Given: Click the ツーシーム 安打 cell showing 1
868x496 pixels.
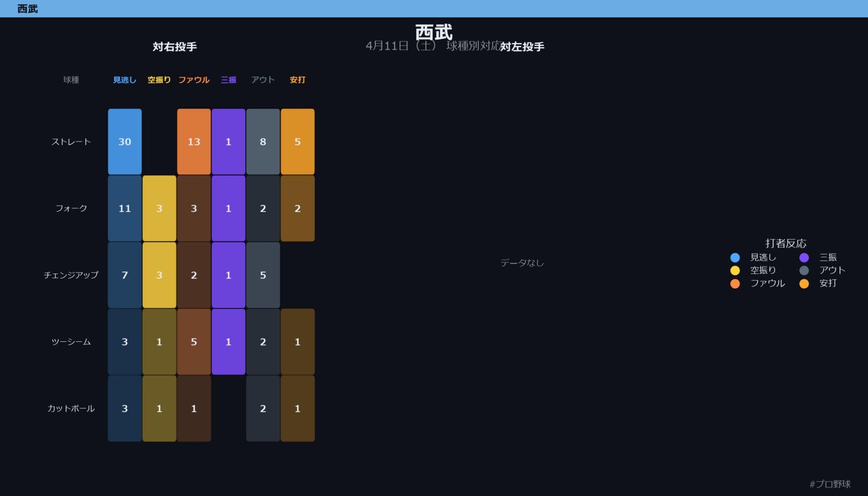Looking at the screenshot, I should [297, 342].
